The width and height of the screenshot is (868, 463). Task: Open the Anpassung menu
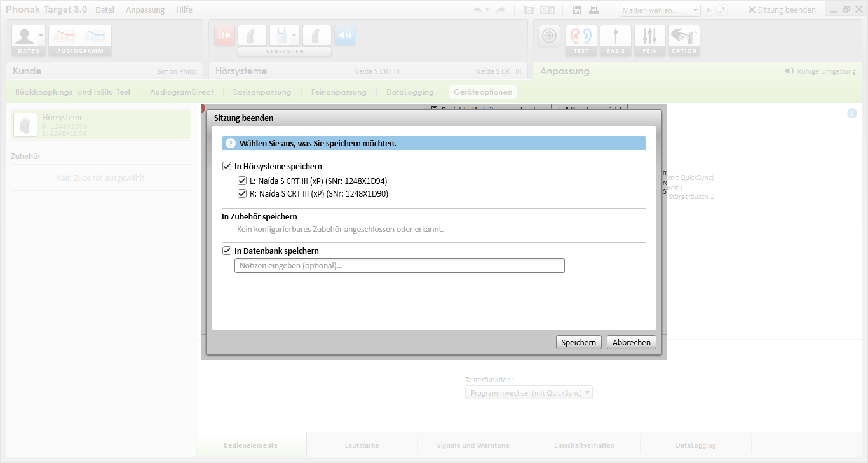pyautogui.click(x=145, y=10)
